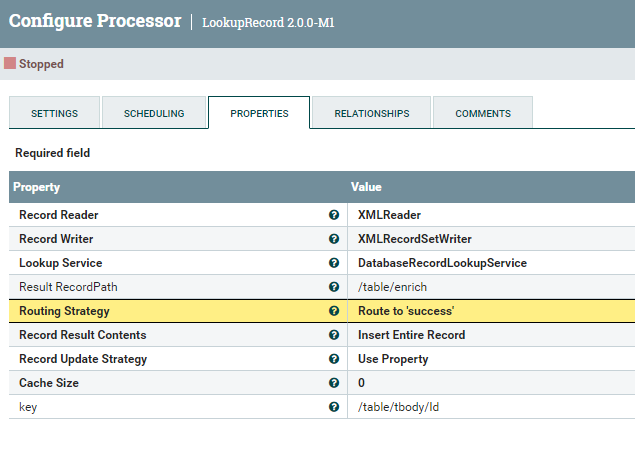The height and width of the screenshot is (458, 635).
Task: Switch to the Scheduling tab
Action: click(154, 113)
